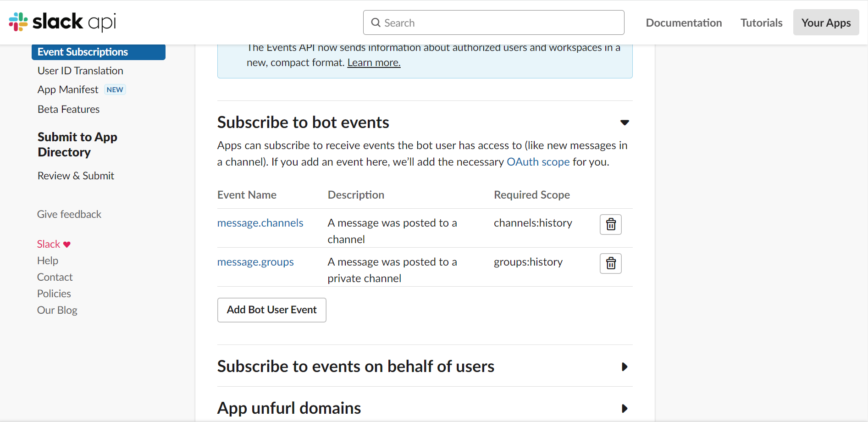This screenshot has height=422, width=868.
Task: Expand Subscribe to events on behalf of users
Action: coord(624,366)
